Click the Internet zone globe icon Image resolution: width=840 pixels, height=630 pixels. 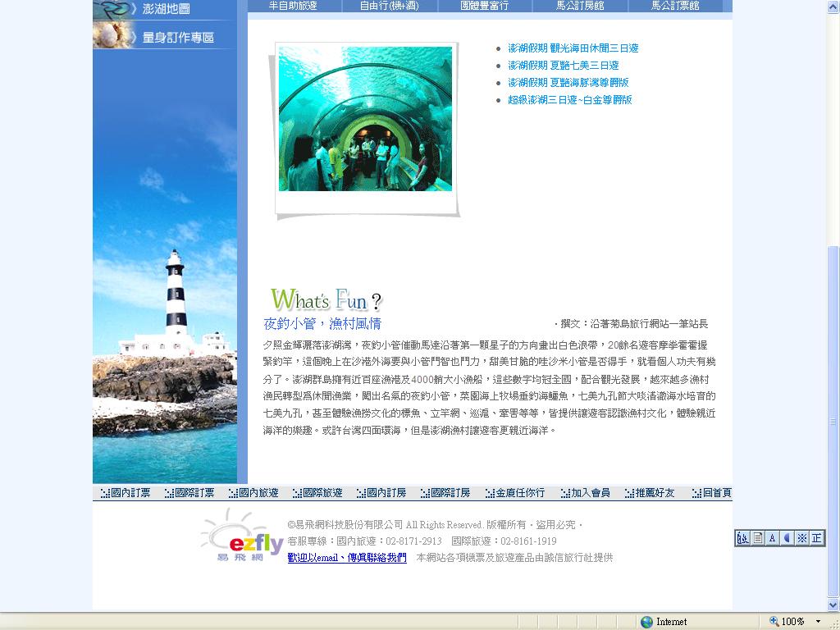(x=647, y=622)
